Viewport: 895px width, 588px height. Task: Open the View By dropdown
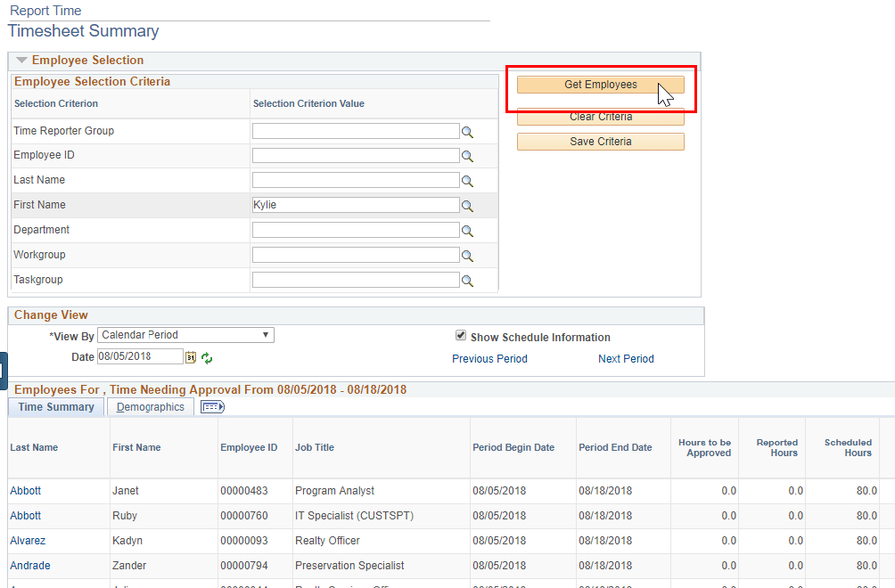pos(266,334)
